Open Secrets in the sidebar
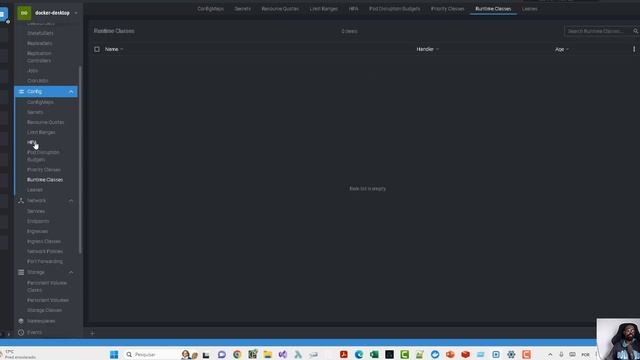 coord(35,112)
